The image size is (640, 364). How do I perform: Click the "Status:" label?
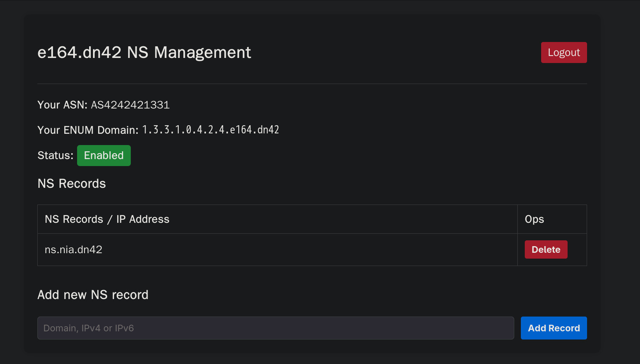point(55,156)
